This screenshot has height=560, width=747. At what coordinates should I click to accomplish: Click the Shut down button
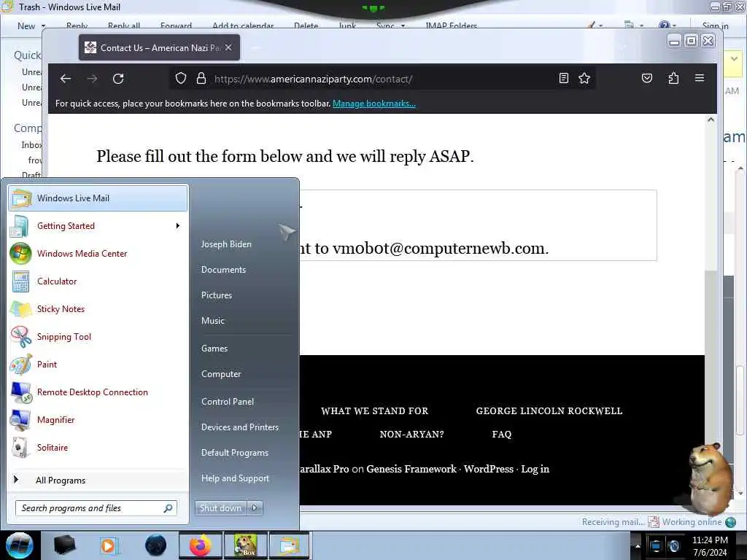pos(220,508)
